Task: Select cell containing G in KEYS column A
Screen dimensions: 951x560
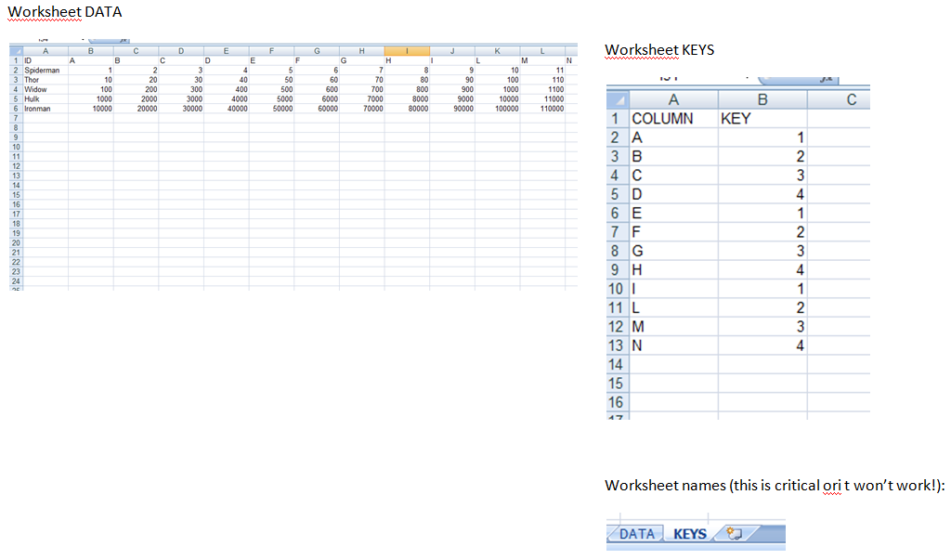Action: tap(673, 251)
